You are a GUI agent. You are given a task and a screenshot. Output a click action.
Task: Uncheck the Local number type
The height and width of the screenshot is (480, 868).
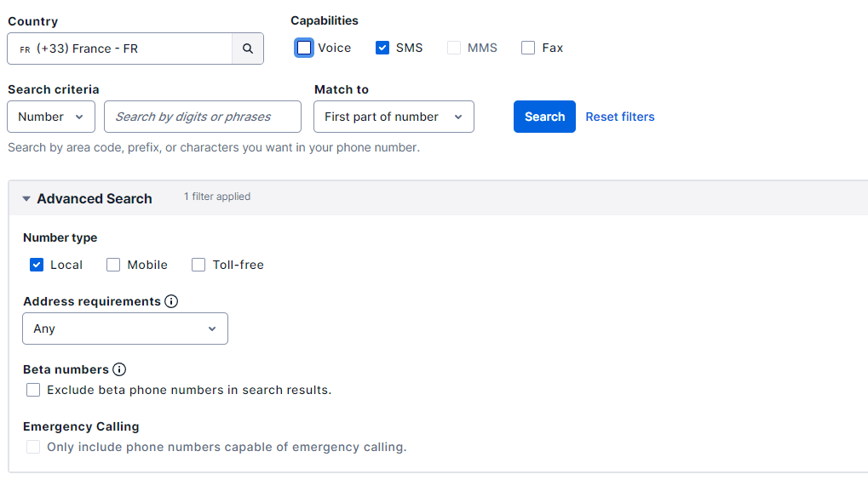pyautogui.click(x=37, y=265)
